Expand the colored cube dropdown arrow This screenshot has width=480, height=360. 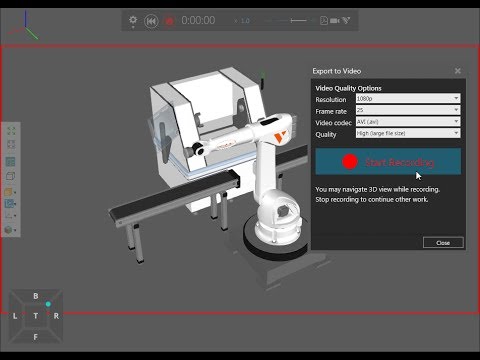(15, 230)
